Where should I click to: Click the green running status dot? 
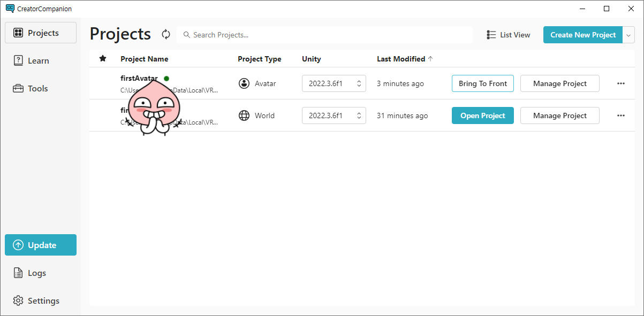[x=166, y=79]
